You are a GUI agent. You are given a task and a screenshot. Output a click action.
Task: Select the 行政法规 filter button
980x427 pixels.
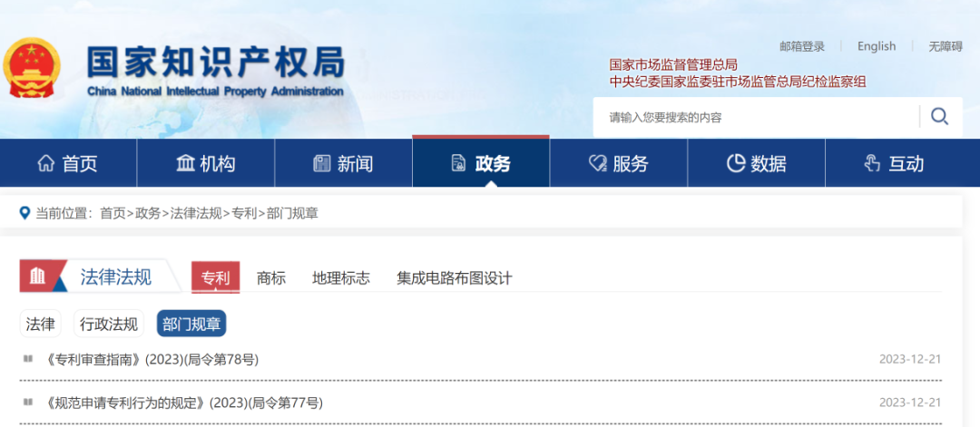coord(109,324)
